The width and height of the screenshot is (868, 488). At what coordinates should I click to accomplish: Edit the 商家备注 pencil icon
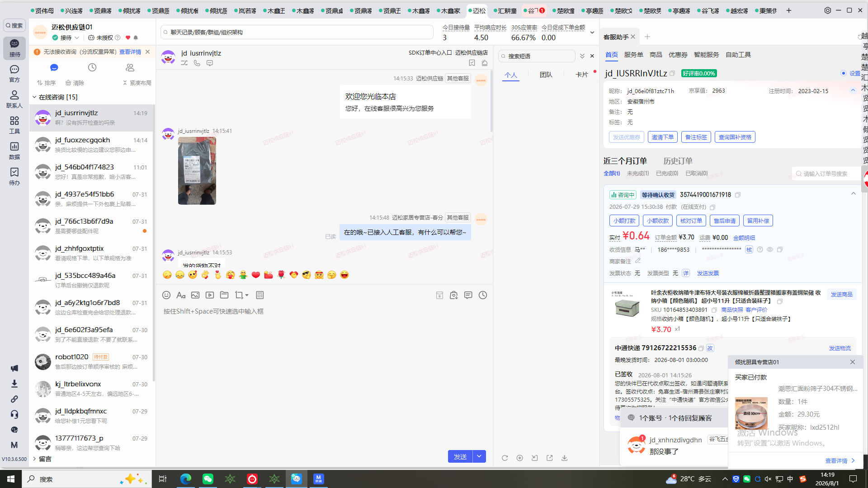638,261
